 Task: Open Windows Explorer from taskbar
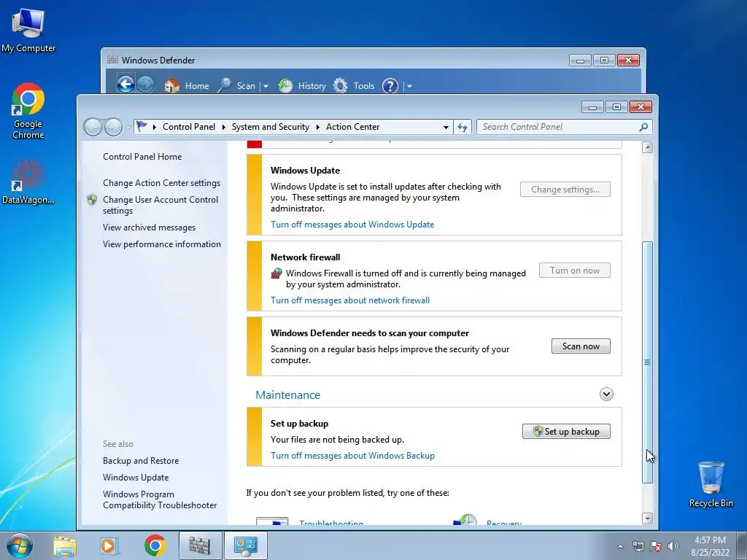65,545
